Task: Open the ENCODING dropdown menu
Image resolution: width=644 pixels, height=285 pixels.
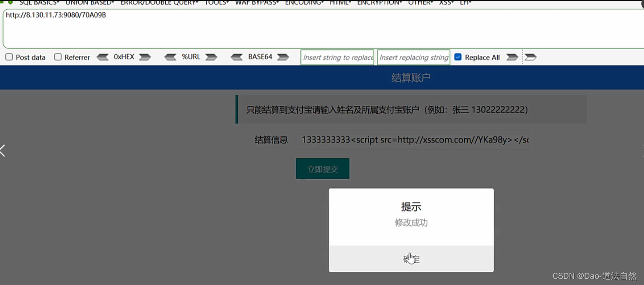Action: click(305, 3)
